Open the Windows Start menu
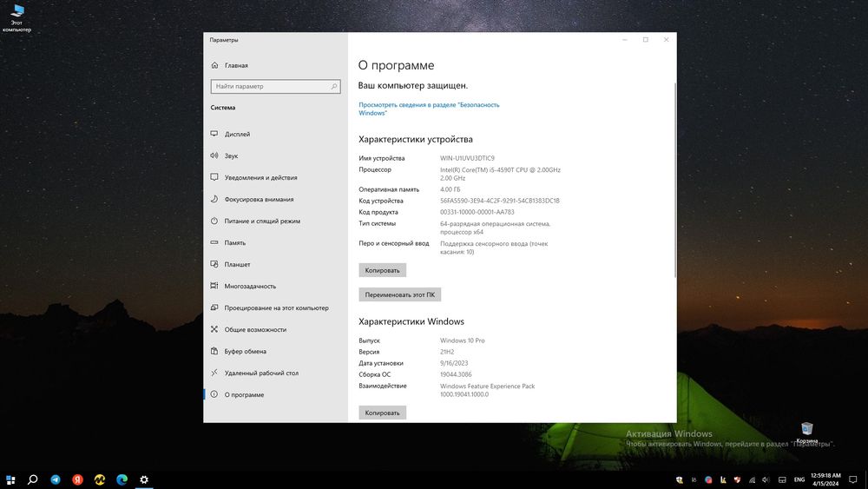The height and width of the screenshot is (489, 868). pos(10,479)
